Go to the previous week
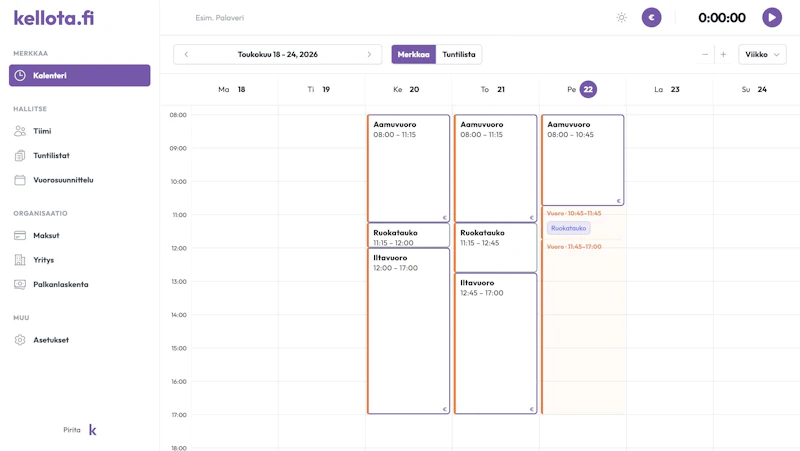800x451 pixels. point(186,55)
